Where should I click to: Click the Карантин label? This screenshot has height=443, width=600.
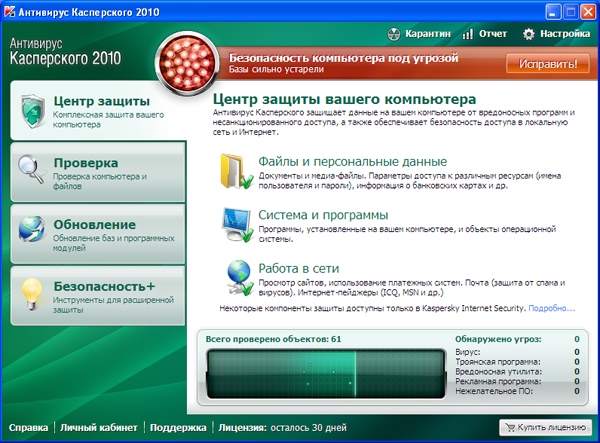tap(428, 34)
